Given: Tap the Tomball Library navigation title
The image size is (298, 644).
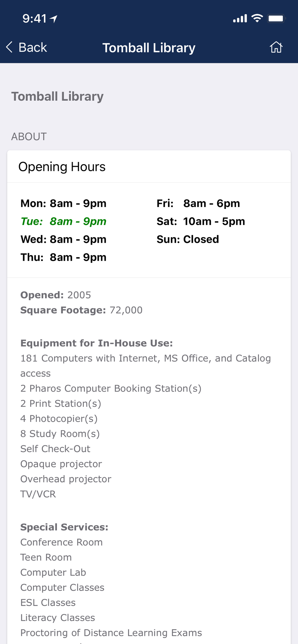Looking at the screenshot, I should tap(149, 48).
